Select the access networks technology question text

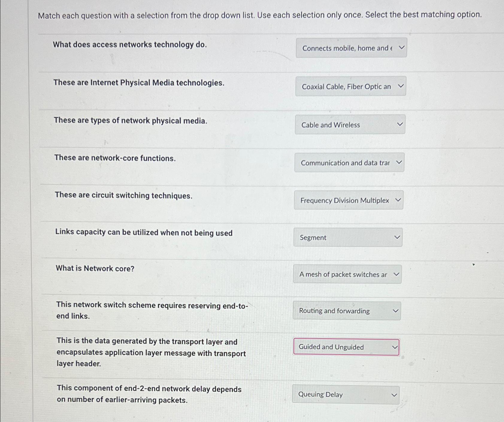coord(130,45)
